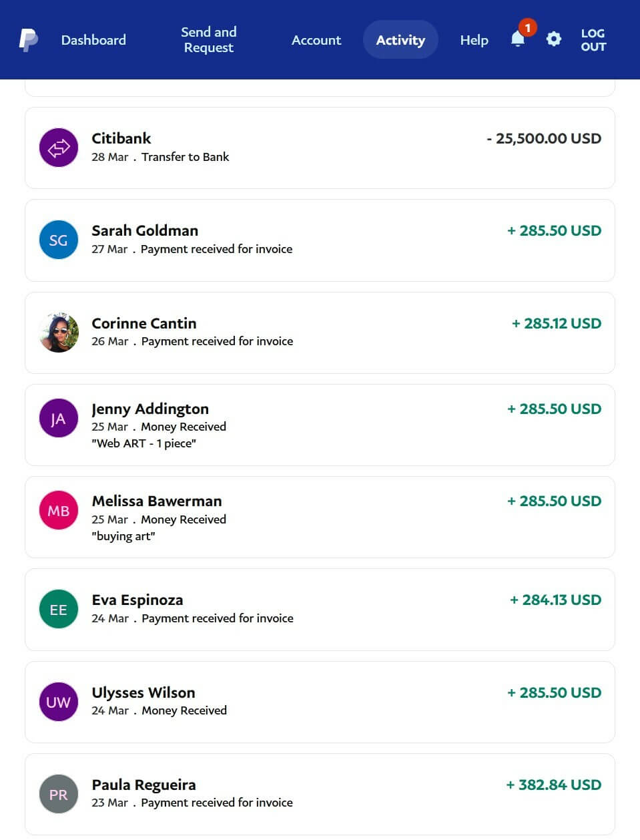Open the notifications bell
The image size is (640, 840).
tap(518, 39)
